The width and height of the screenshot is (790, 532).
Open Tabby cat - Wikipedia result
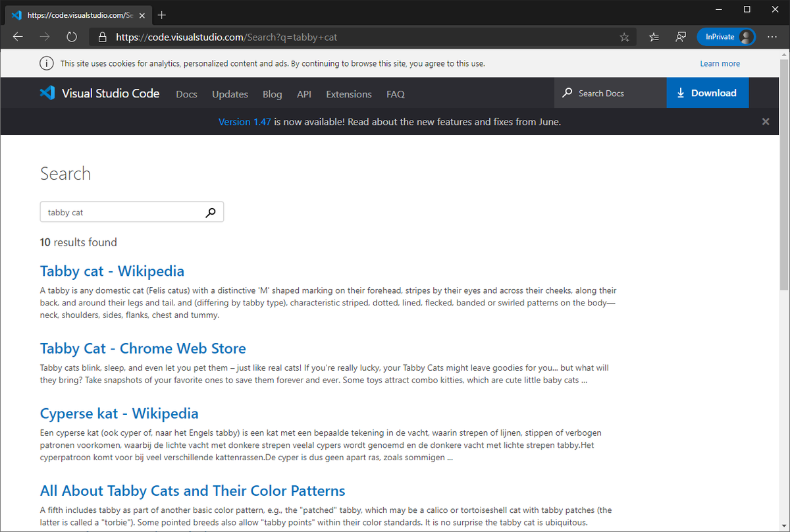click(112, 271)
